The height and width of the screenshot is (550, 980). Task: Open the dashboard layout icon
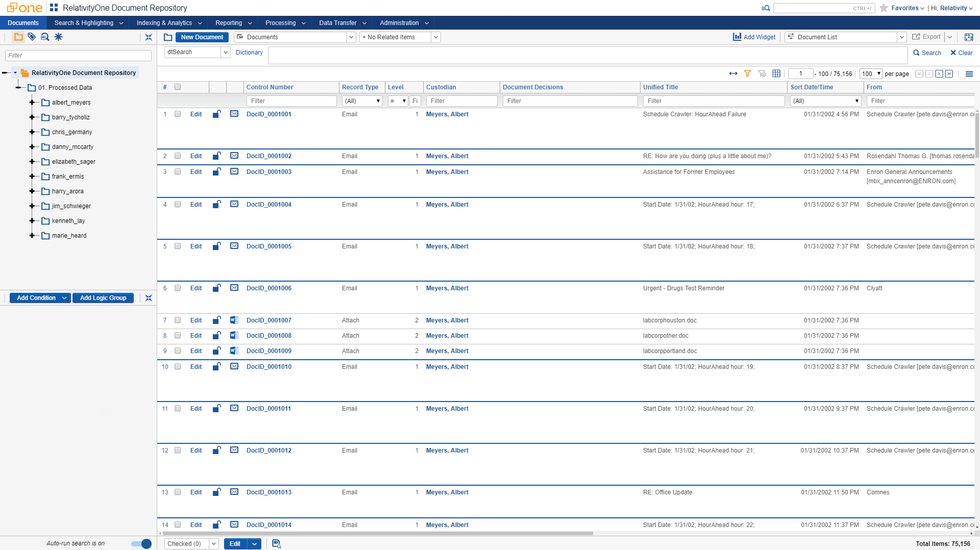[x=969, y=37]
